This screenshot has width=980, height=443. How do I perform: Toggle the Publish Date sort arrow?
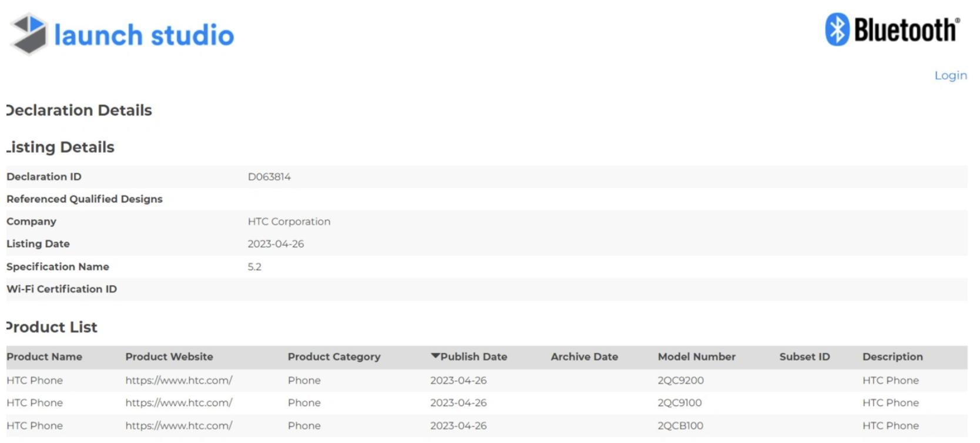click(x=435, y=356)
